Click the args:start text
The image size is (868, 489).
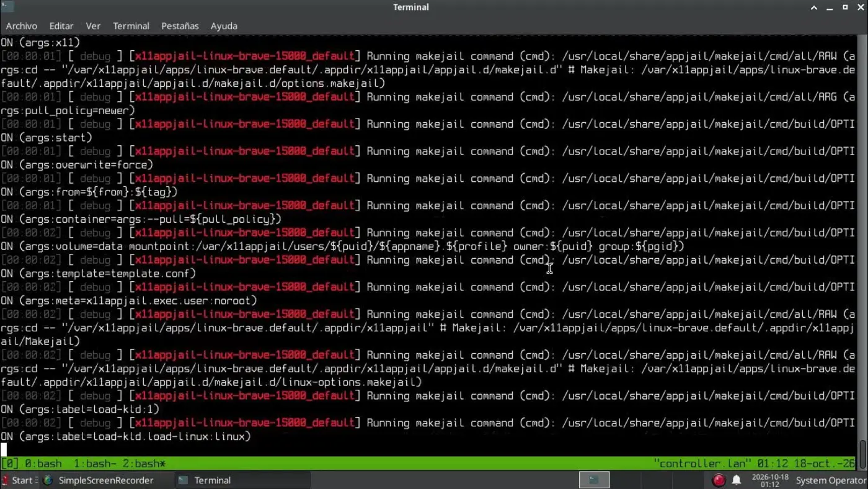tap(55, 138)
